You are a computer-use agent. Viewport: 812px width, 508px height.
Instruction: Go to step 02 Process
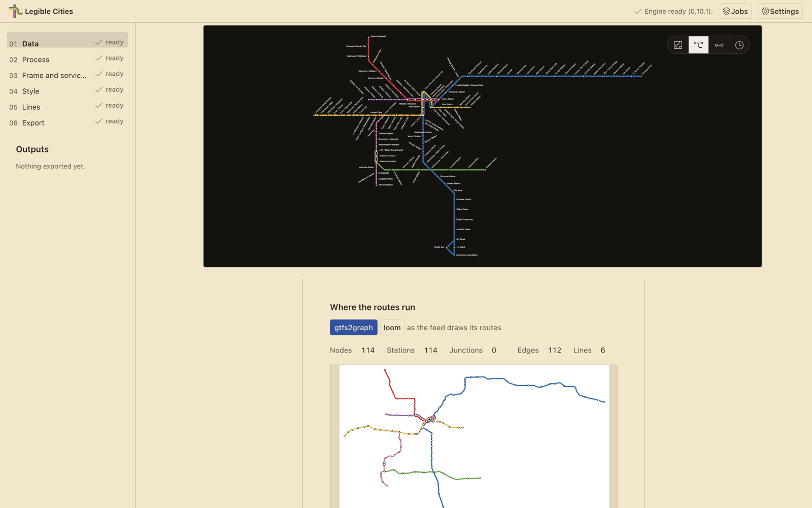pyautogui.click(x=67, y=59)
